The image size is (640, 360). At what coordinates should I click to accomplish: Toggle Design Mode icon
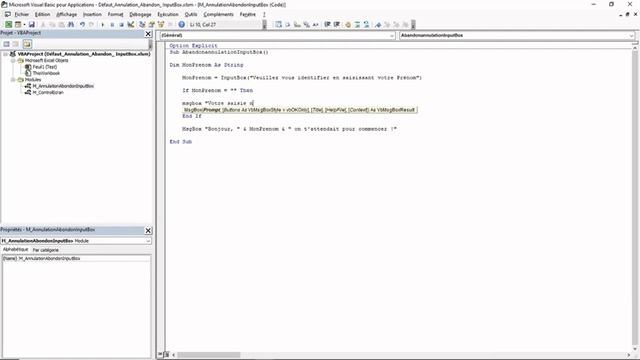(131, 24)
